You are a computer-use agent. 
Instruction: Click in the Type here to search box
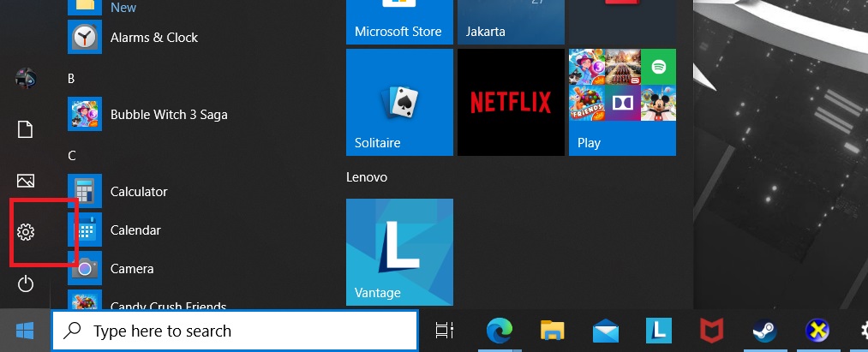(x=235, y=331)
